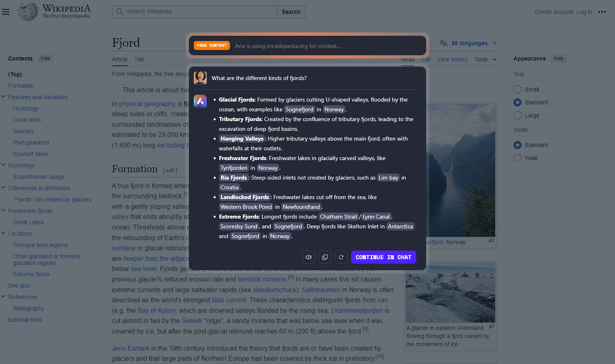Collapse Freshwater fjords contents section

pos(4,210)
